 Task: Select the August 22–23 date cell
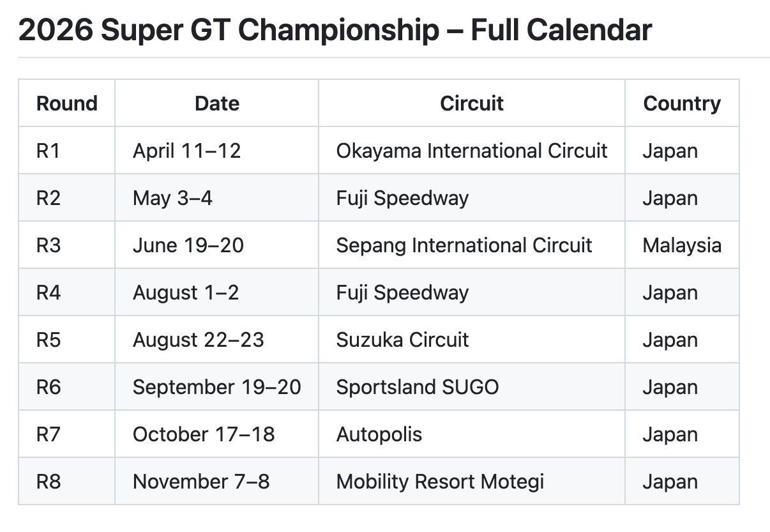198,340
